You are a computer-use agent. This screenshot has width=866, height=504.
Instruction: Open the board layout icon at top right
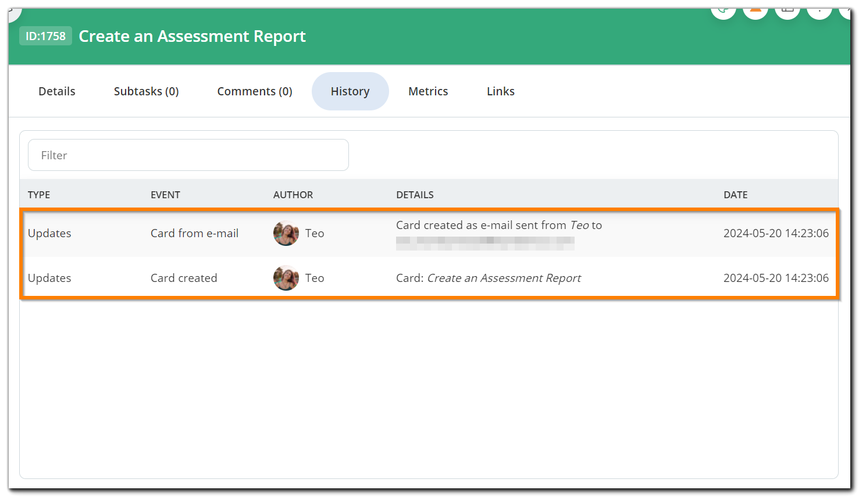click(787, 10)
